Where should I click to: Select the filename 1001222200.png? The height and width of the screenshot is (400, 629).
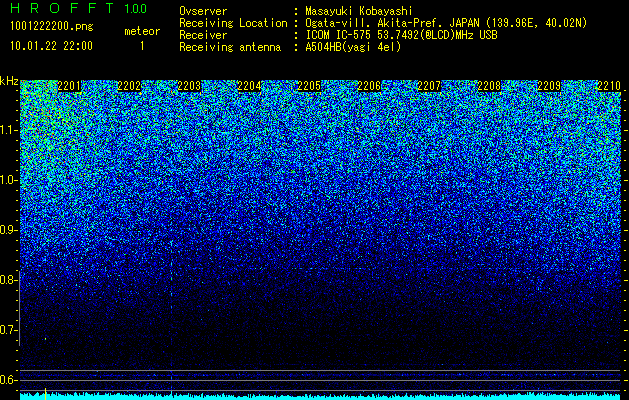tap(52, 27)
